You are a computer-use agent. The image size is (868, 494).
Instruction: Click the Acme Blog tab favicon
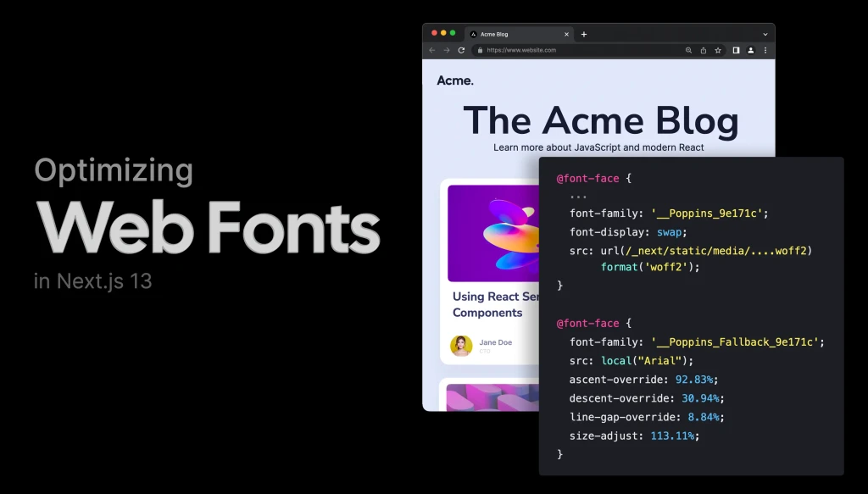(473, 34)
